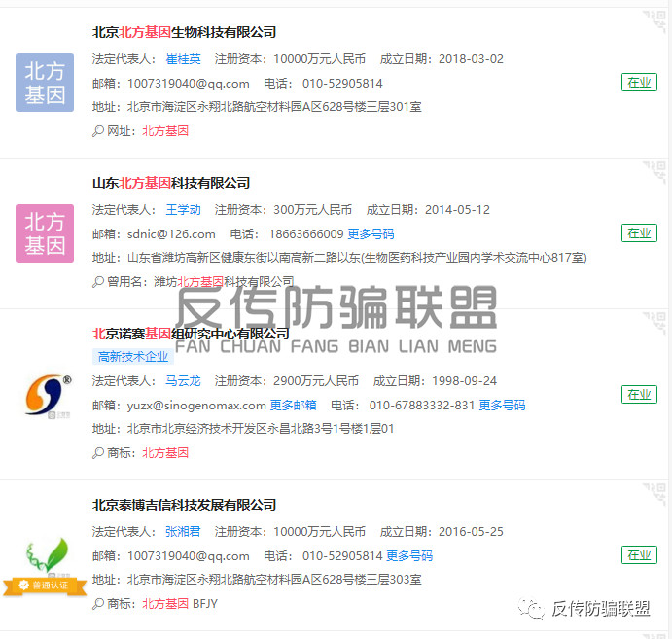This screenshot has height=639, width=672.
Task: View legal representative 崔桂英
Action: click(x=184, y=59)
